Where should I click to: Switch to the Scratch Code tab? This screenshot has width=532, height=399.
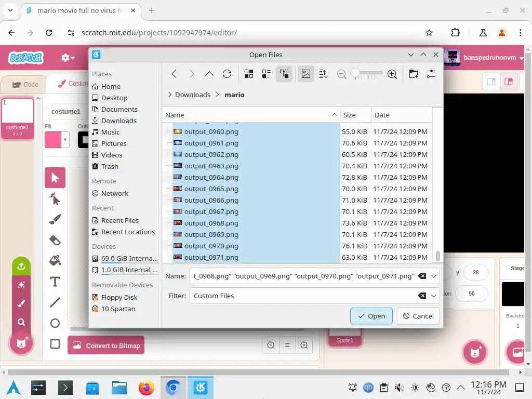point(25,85)
